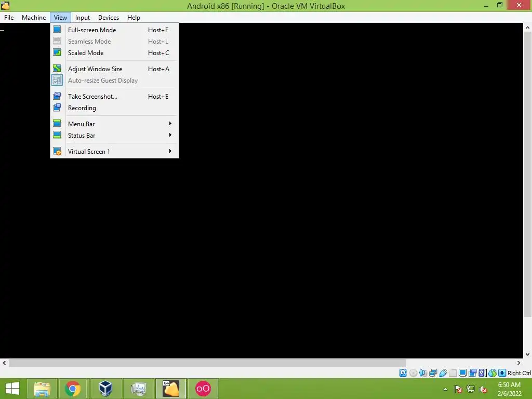Click the Menu Bar entry icon

click(x=57, y=124)
